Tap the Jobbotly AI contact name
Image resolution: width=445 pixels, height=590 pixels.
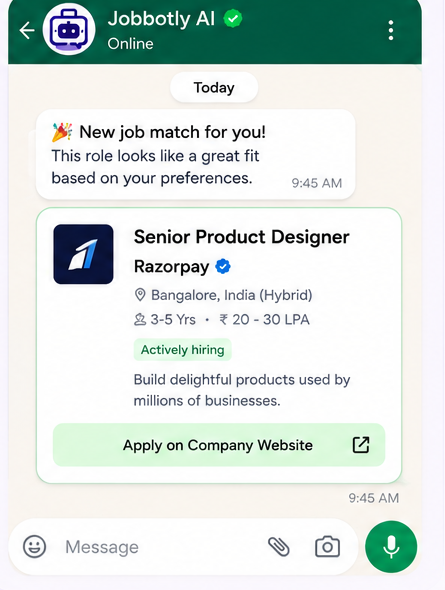(x=161, y=19)
